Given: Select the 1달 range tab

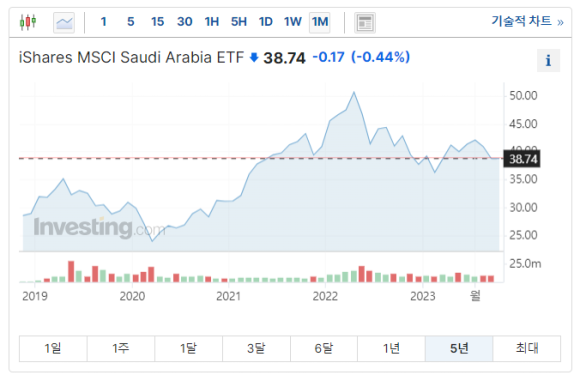Looking at the screenshot, I should coord(189,348).
